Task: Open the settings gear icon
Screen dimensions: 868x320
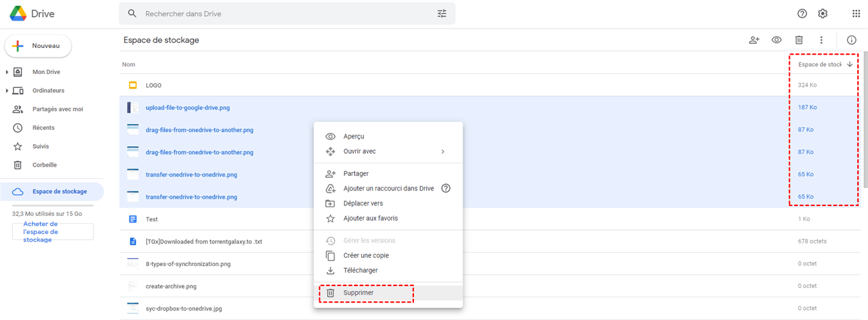Action: point(823,13)
